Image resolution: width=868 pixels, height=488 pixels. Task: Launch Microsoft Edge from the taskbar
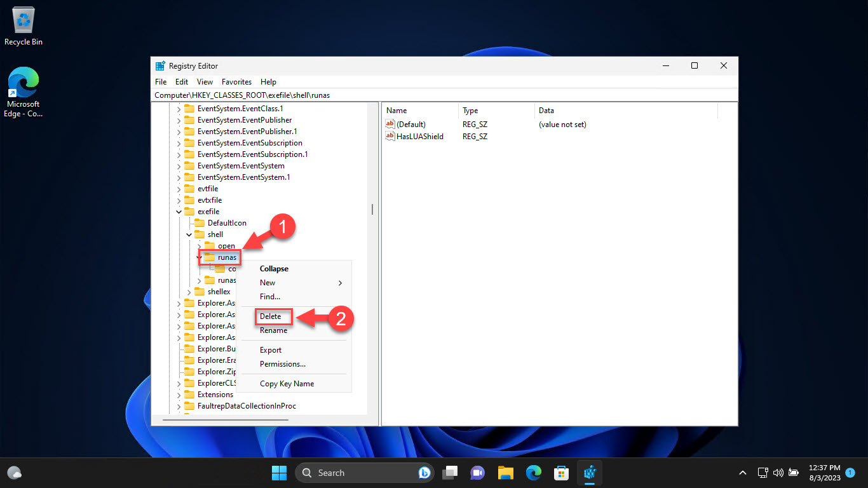click(x=532, y=473)
